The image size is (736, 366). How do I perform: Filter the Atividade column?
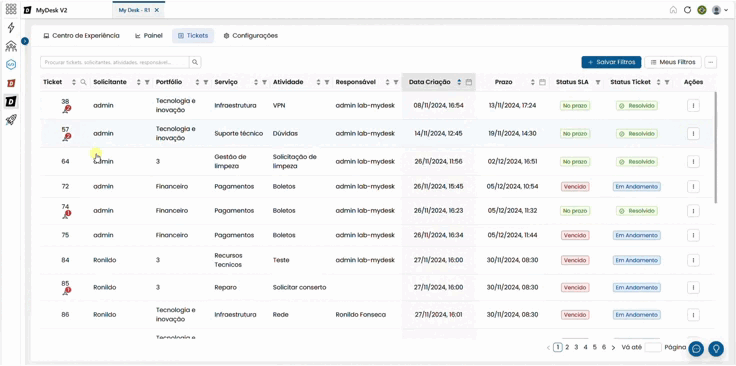[x=327, y=82]
